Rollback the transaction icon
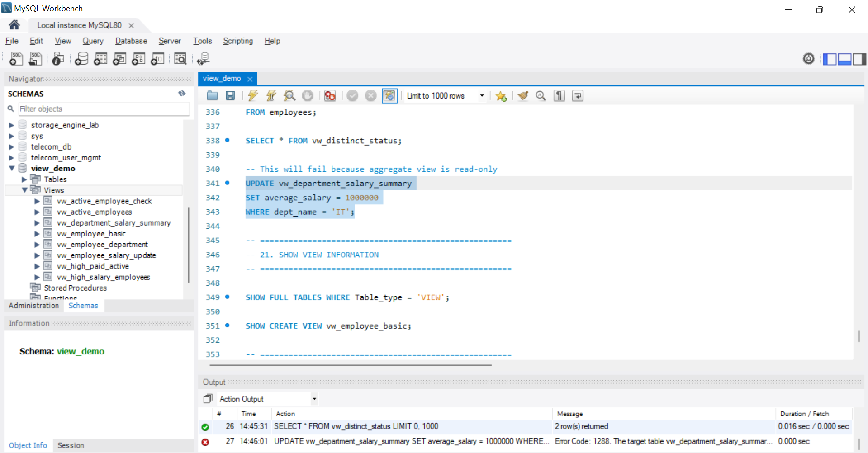 click(371, 96)
